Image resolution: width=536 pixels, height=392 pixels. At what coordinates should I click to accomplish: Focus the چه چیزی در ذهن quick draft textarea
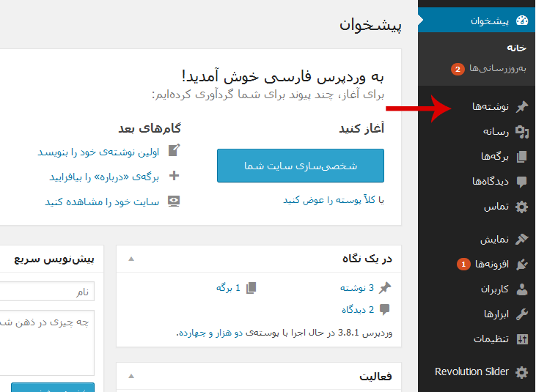pos(47,343)
